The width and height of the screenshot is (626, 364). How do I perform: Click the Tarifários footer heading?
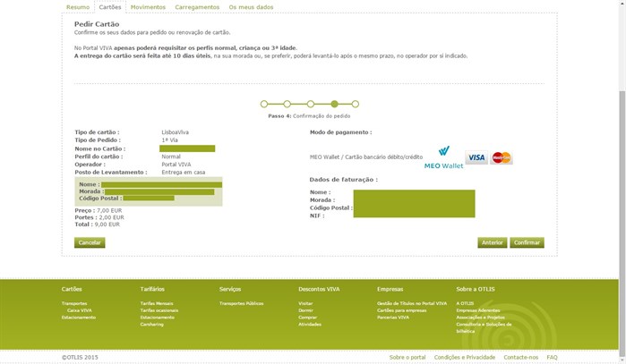click(152, 289)
